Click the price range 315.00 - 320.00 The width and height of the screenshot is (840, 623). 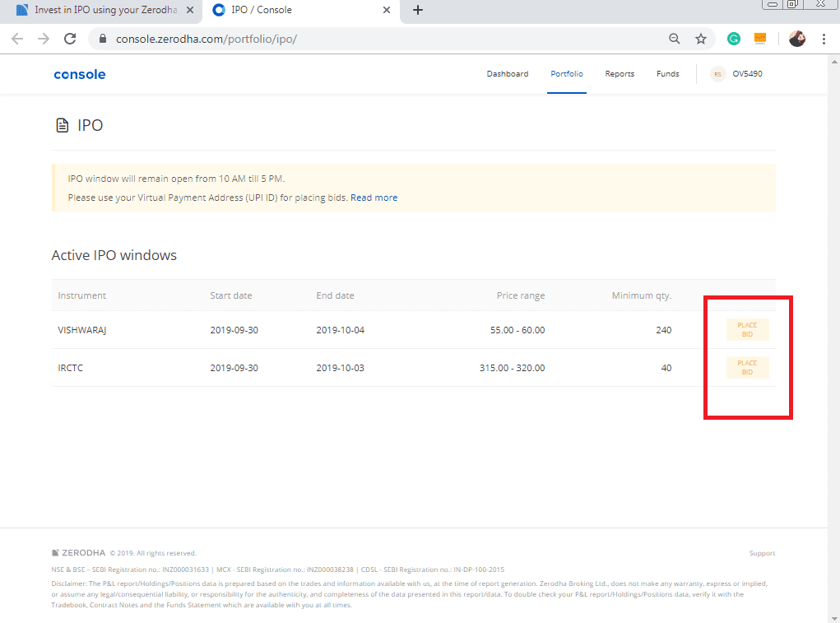[512, 368]
